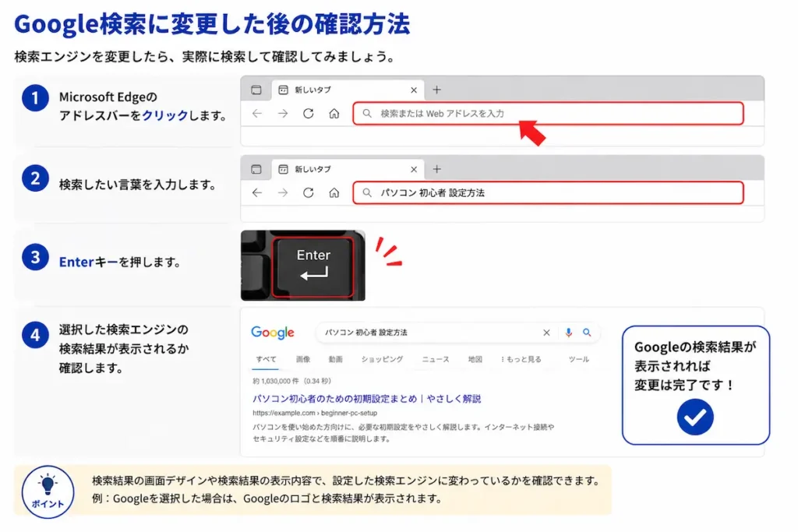The width and height of the screenshot is (798, 532).
Task: Click back arrow in second Edge window
Action: click(x=257, y=192)
